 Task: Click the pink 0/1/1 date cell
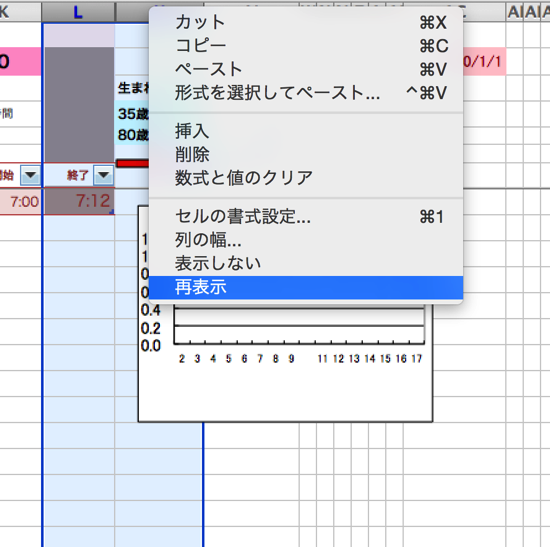tap(484, 62)
